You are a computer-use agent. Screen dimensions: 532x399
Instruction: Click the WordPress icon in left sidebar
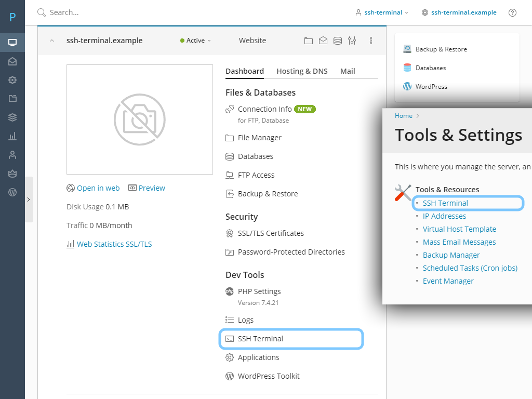tap(12, 192)
